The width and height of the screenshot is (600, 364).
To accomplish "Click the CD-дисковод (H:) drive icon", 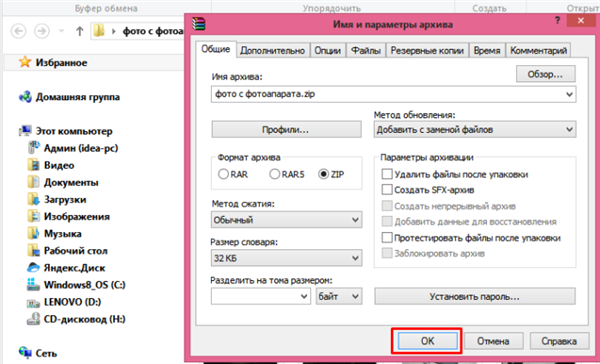I will coord(33,319).
